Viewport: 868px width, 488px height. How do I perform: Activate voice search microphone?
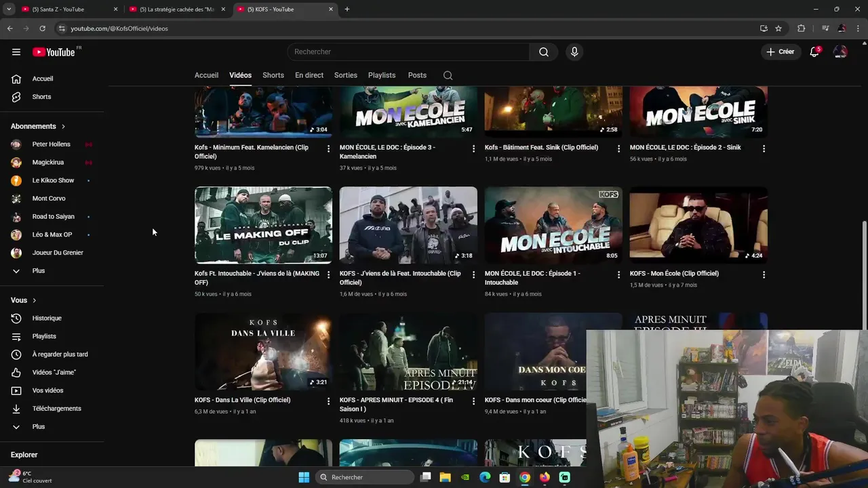pyautogui.click(x=574, y=52)
